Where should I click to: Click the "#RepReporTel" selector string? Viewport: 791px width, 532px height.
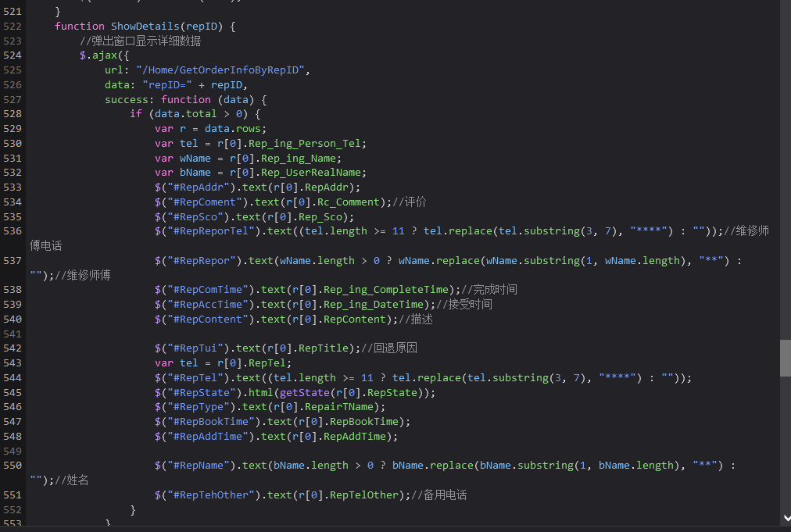tap(211, 231)
